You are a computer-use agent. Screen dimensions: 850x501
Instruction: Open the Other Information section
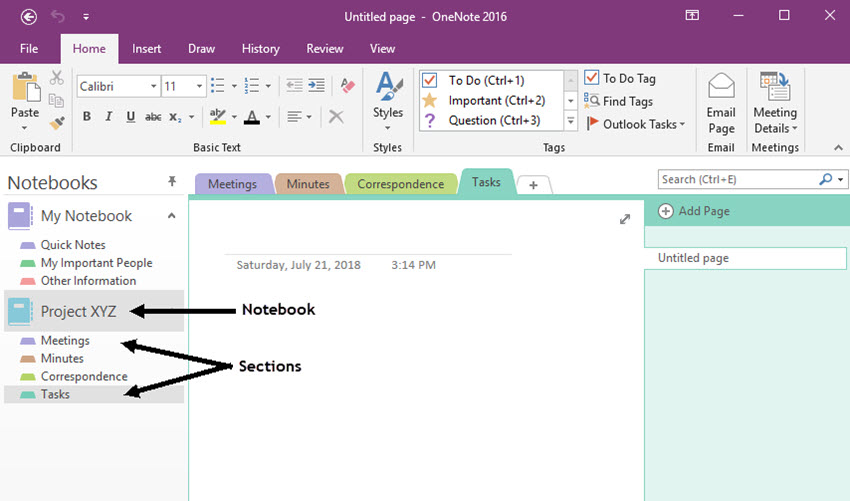tap(88, 281)
